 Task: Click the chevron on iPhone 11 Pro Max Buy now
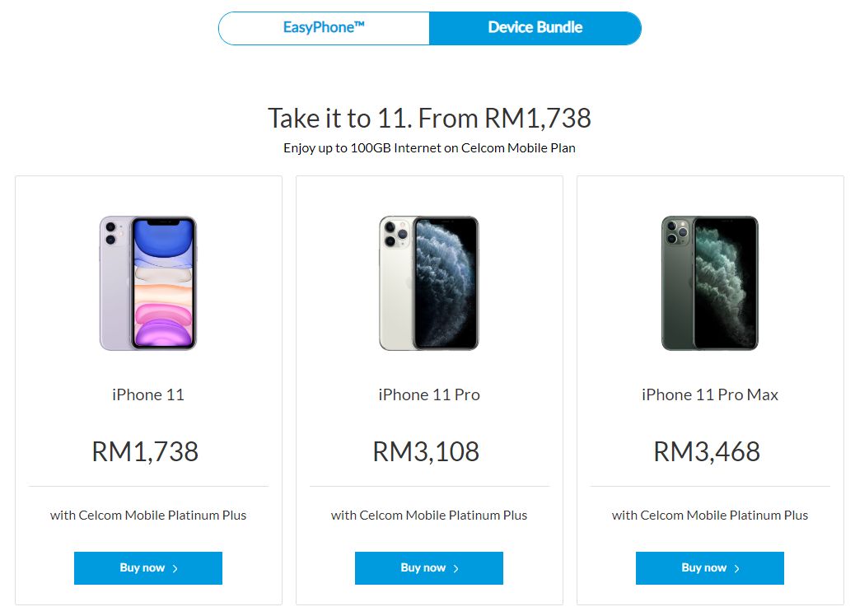point(737,568)
